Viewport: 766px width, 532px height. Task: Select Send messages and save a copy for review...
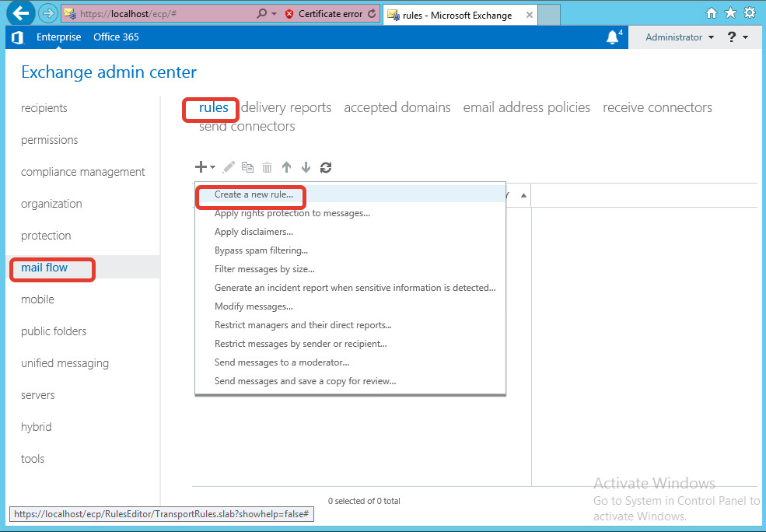point(305,380)
